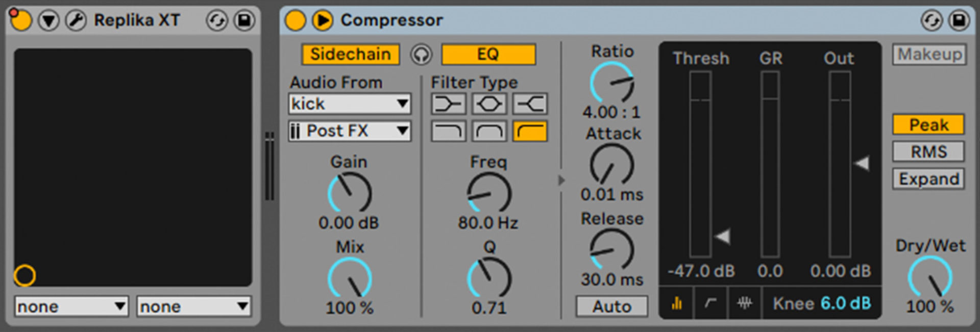This screenshot has width=980, height=332.
Task: Save Replika XT preset disk icon
Action: 244,21
